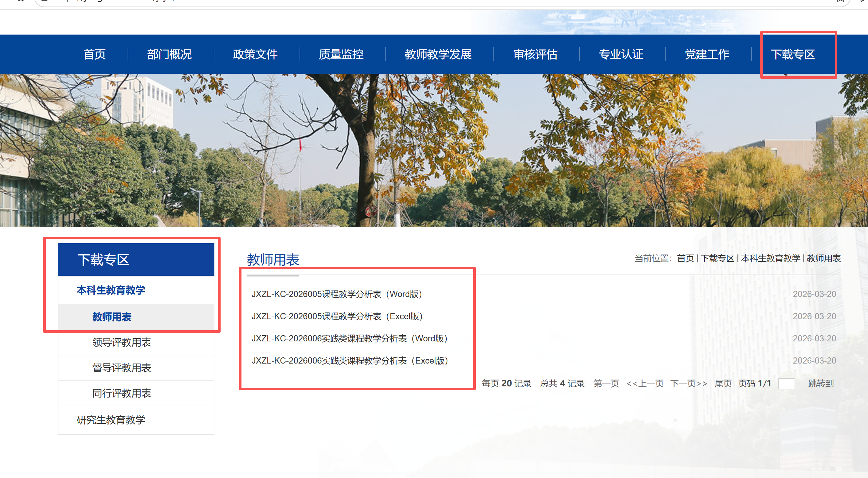Click 本科生教育教学 in the breadcrumb

[x=770, y=258]
